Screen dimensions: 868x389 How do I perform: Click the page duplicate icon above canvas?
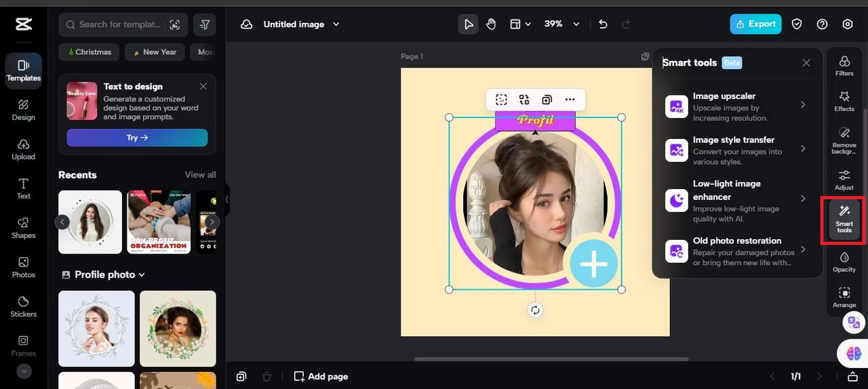click(x=645, y=57)
